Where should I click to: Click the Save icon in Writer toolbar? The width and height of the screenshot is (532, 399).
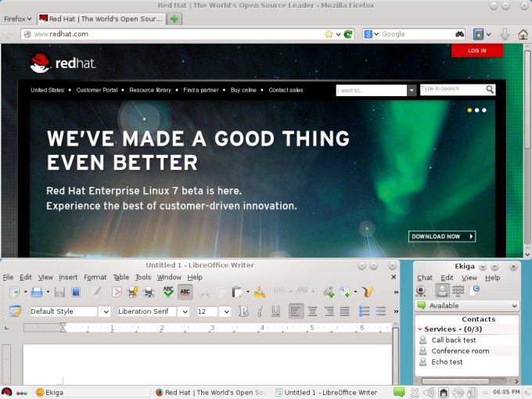(x=59, y=292)
